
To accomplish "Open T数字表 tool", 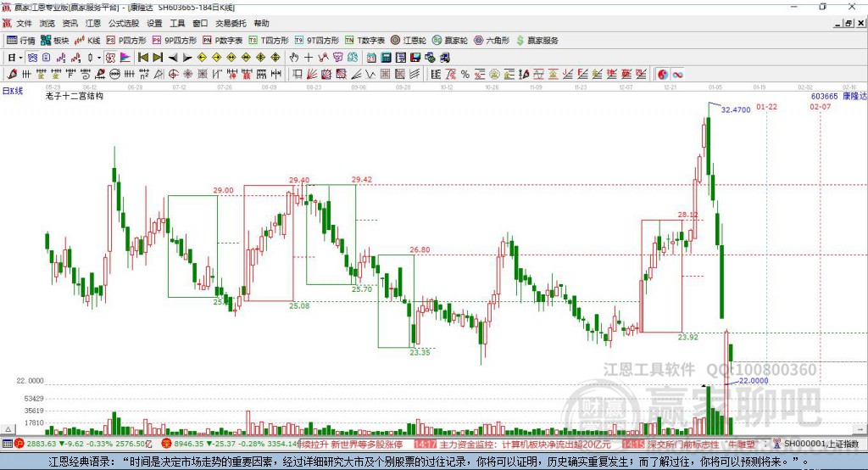I will point(364,41).
